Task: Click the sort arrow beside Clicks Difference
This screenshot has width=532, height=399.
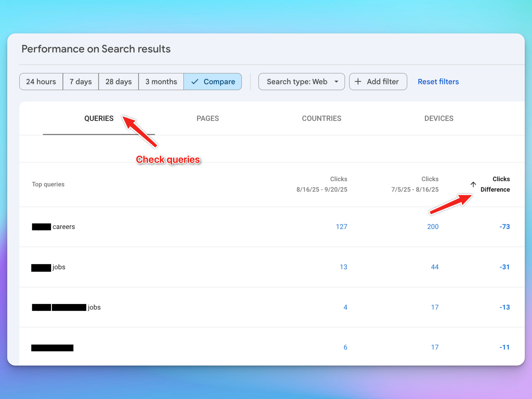Action: [473, 184]
